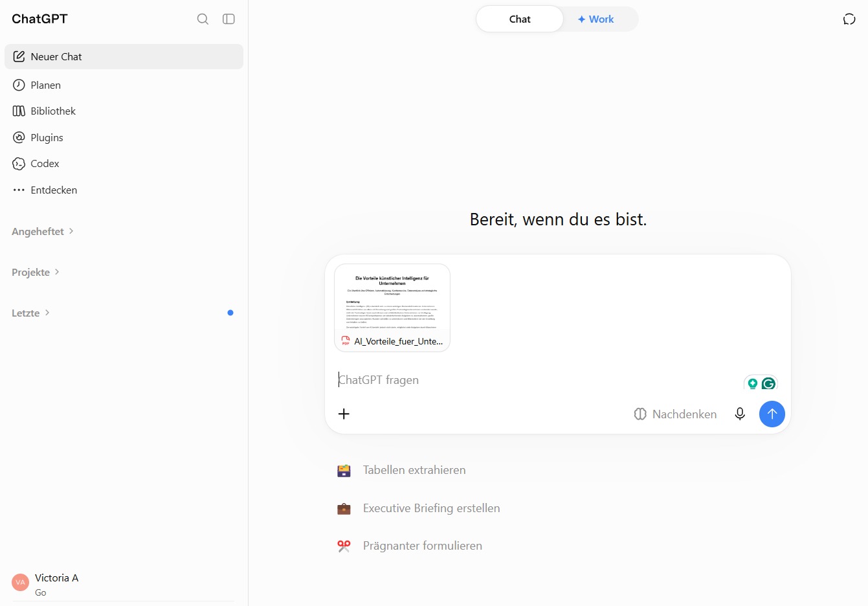Click the Neuer Chat pencil icon
Screen dimensions: 868x606
click(x=19, y=56)
